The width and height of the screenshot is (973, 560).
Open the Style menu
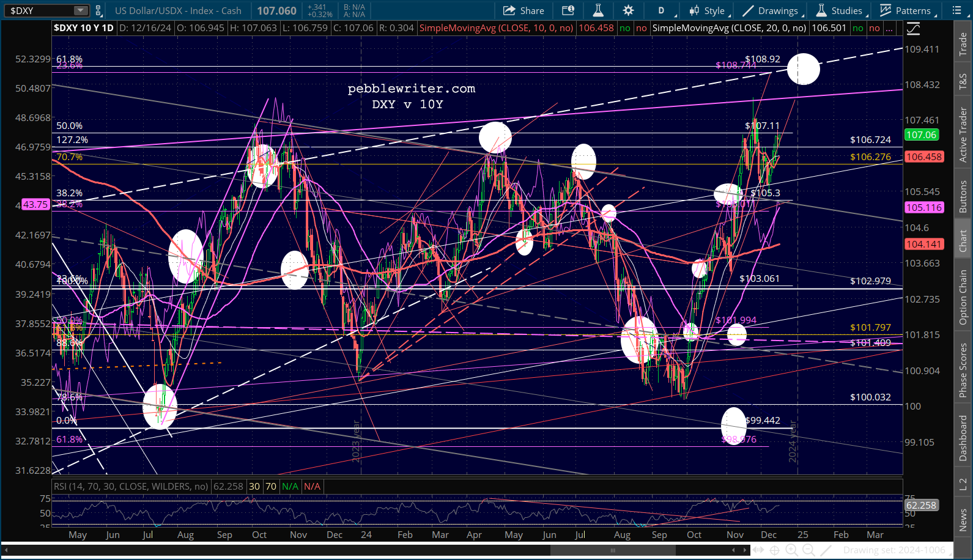click(707, 10)
